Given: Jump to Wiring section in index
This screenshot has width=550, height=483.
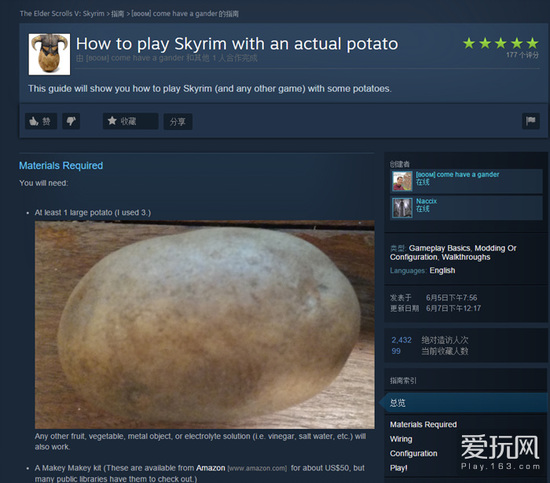Looking at the screenshot, I should (401, 439).
